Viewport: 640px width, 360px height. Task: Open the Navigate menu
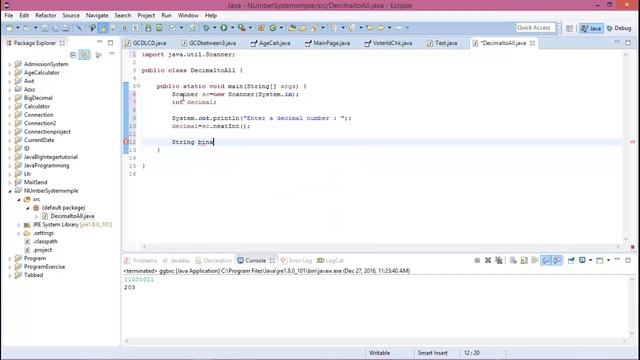coord(97,15)
